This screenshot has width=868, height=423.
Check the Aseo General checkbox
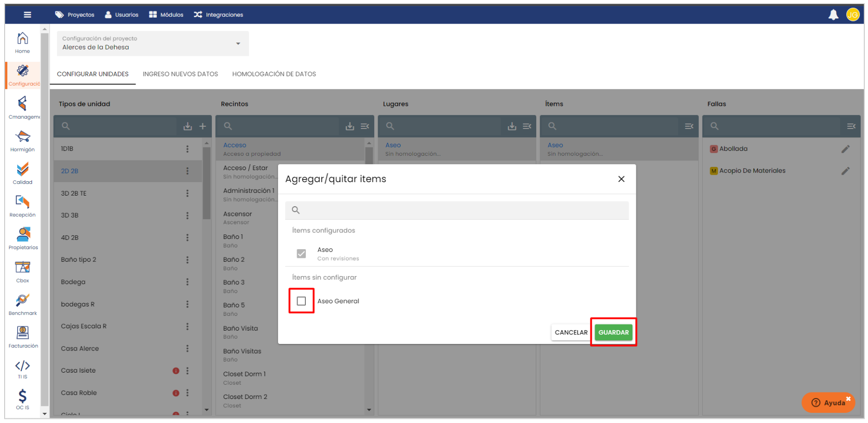tap(301, 301)
